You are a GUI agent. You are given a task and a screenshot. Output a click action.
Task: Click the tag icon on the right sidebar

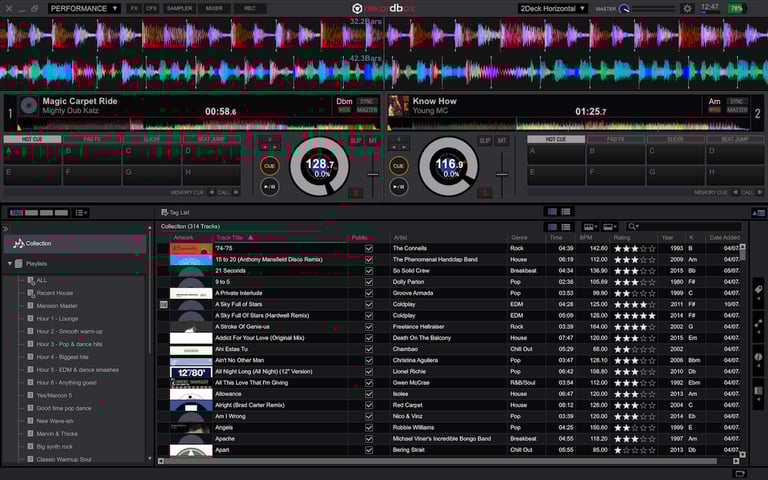click(x=758, y=290)
